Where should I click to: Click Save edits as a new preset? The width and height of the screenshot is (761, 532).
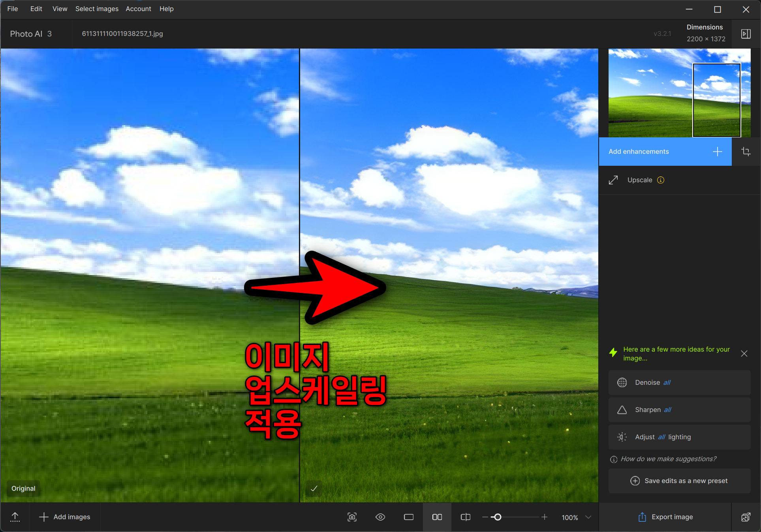[679, 481]
